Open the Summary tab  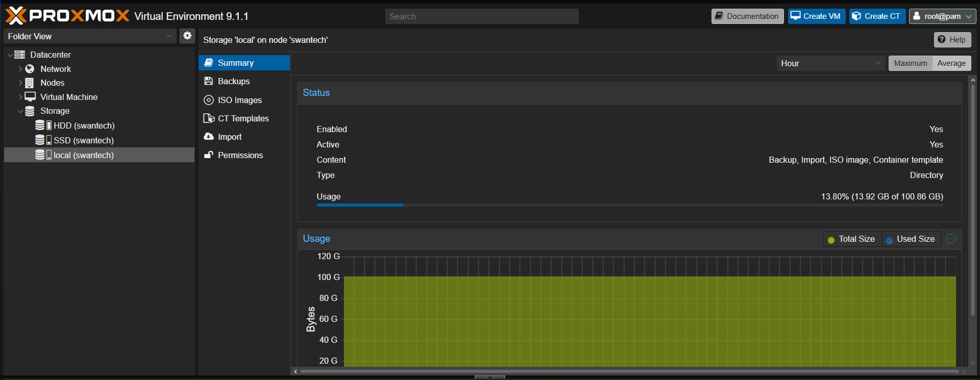coord(244,63)
